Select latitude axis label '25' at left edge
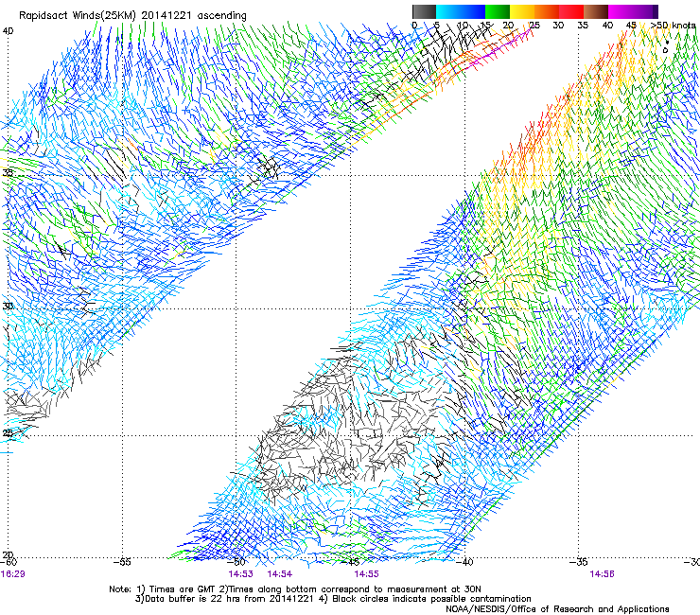Image resolution: width=700 pixels, height=615 pixels. click(8, 433)
